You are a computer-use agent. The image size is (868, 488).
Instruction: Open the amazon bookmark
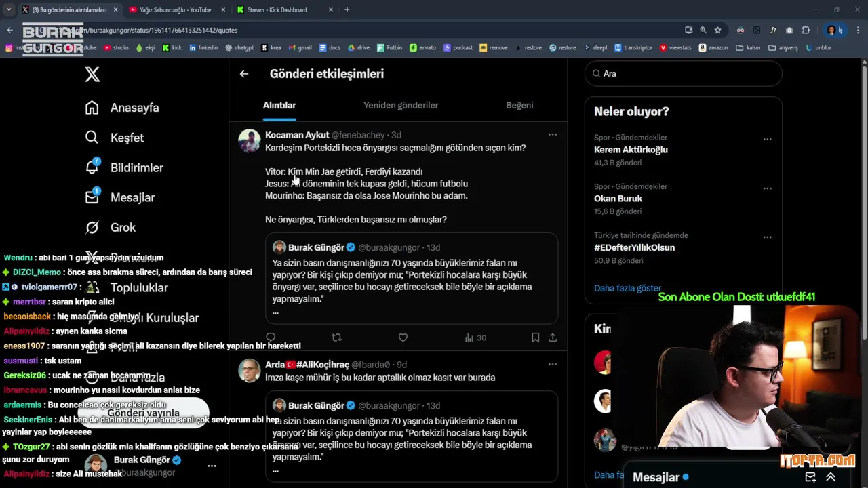[x=713, y=48]
